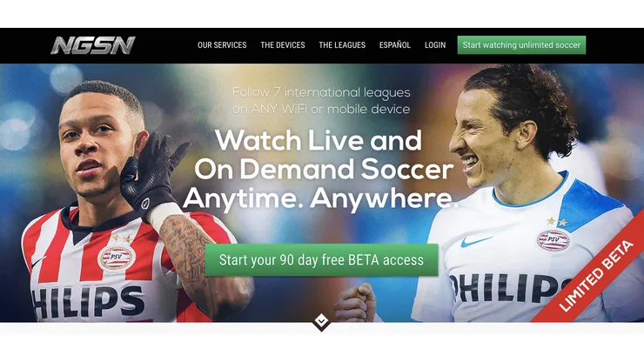
Task: Click Start your 90 day free BETA access
Action: coord(322,260)
